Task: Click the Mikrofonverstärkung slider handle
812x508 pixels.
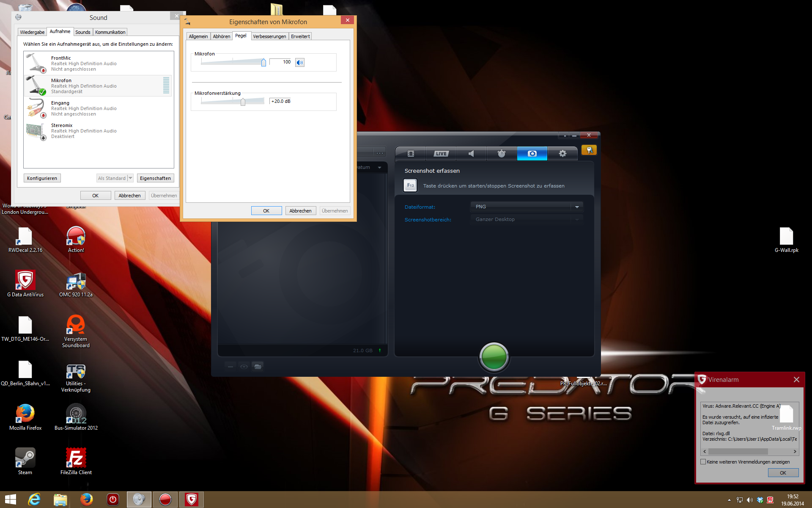Action: point(243,102)
